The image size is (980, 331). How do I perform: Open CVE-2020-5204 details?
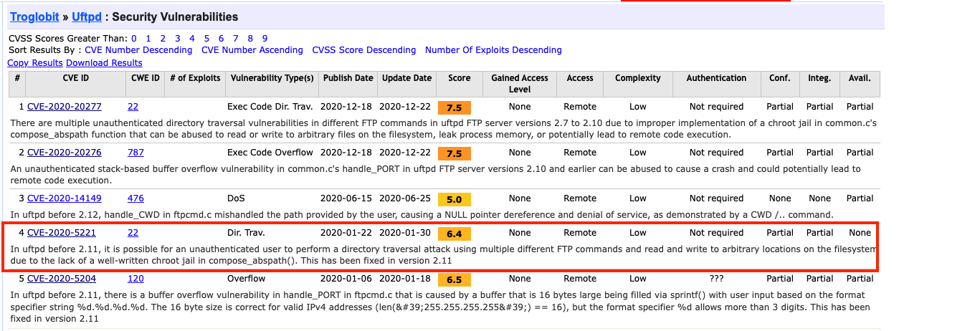pyautogui.click(x=62, y=279)
